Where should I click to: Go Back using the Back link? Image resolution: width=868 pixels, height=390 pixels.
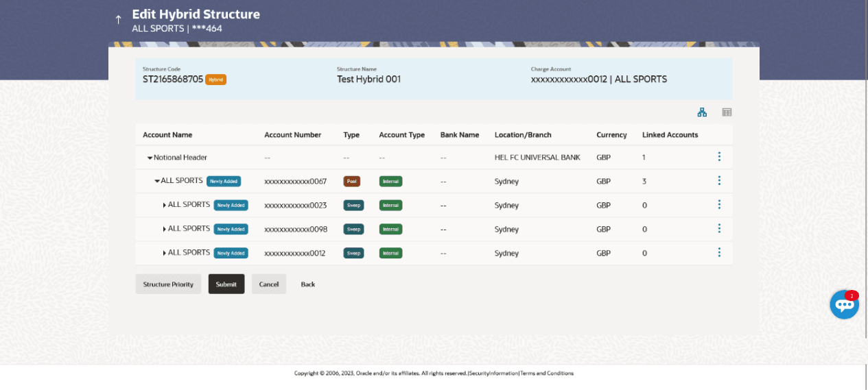[308, 284]
